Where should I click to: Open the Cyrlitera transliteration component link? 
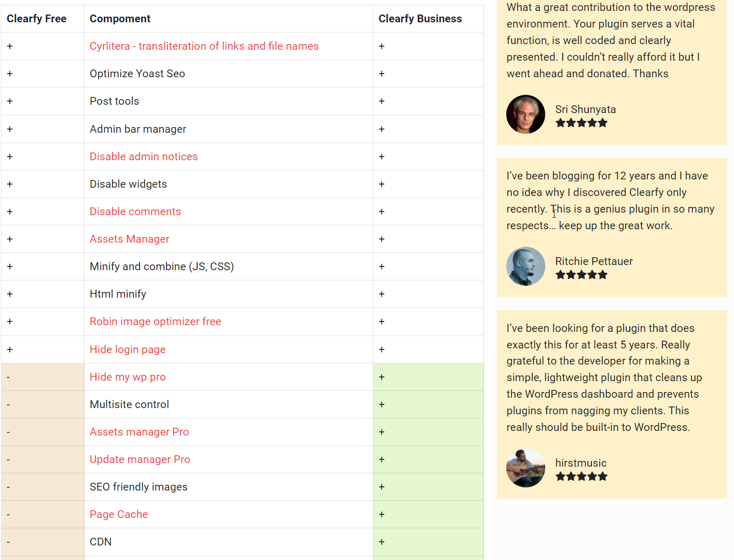point(204,46)
